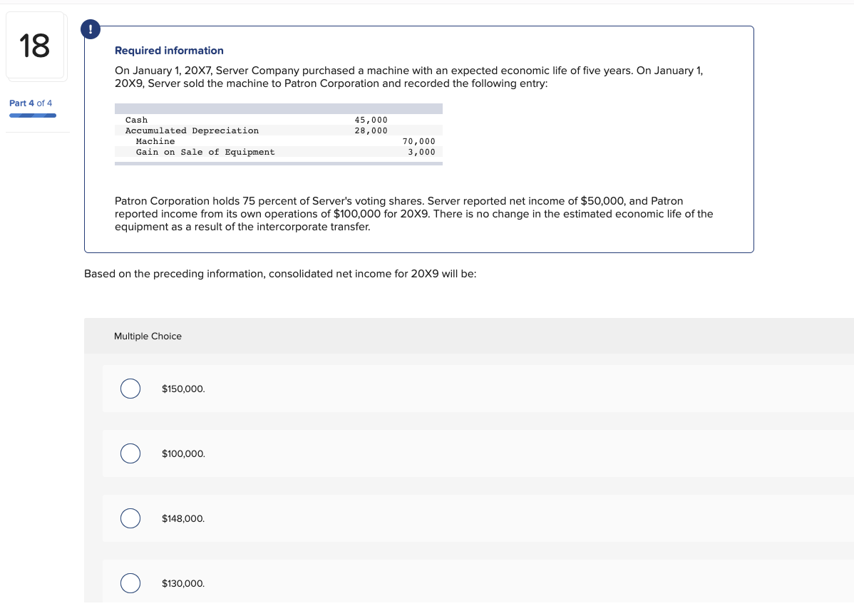Click the 70,000 credit amount
Image resolution: width=854 pixels, height=616 pixels.
coord(419,142)
